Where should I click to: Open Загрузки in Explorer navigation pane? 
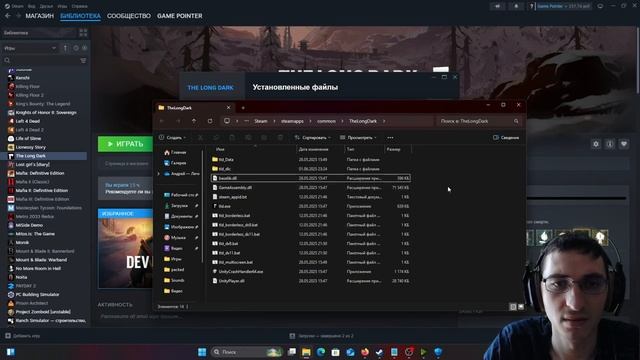(x=176, y=206)
